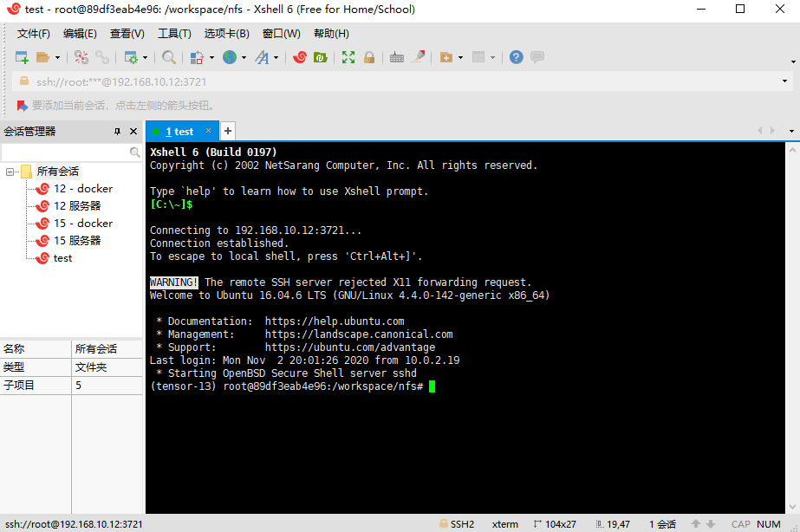Image resolution: width=800 pixels, height=532 pixels.
Task: Expand the new folder icon dropdown arrow
Action: click(461, 58)
